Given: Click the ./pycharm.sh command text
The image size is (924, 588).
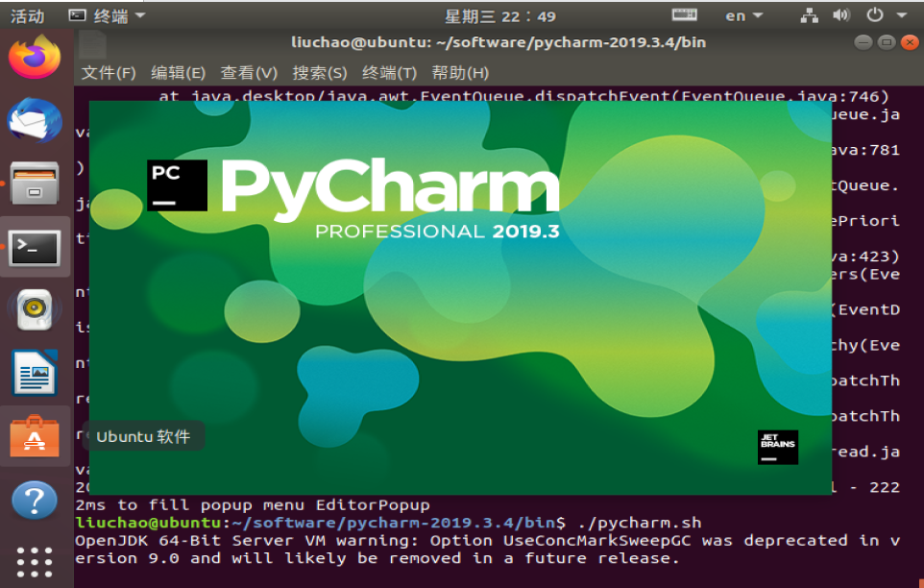Looking at the screenshot, I should (x=640, y=524).
